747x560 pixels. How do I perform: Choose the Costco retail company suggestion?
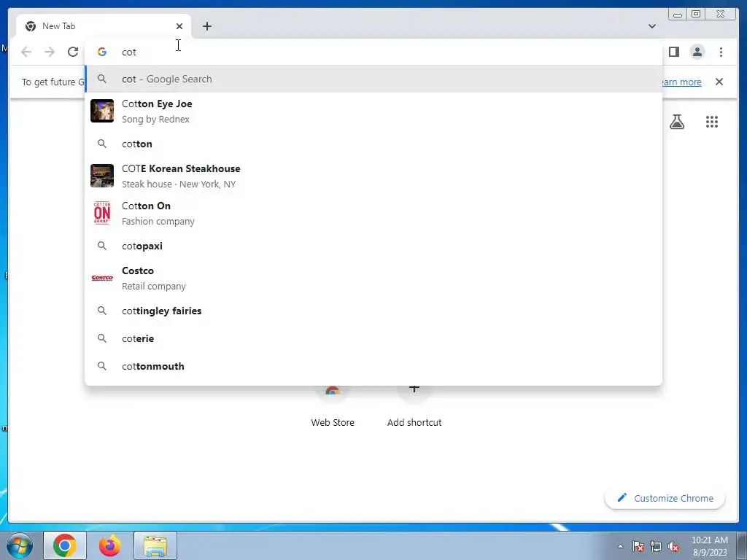coord(373,278)
